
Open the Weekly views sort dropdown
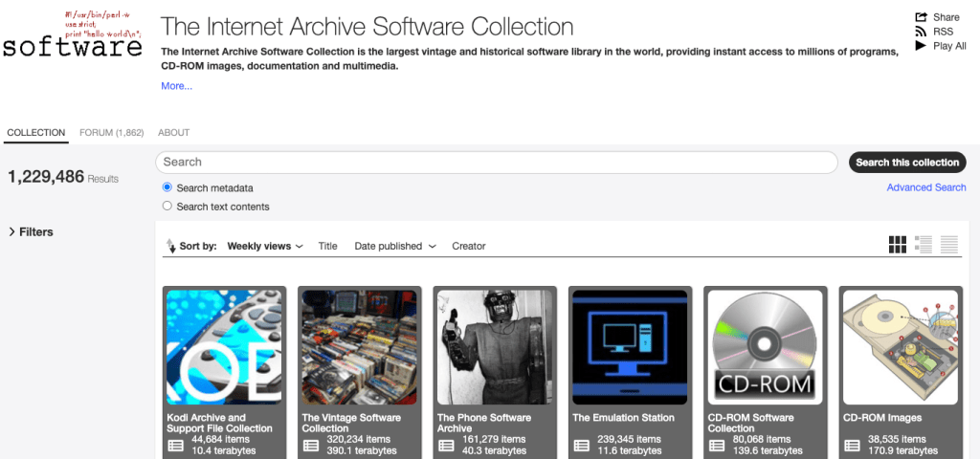click(265, 247)
